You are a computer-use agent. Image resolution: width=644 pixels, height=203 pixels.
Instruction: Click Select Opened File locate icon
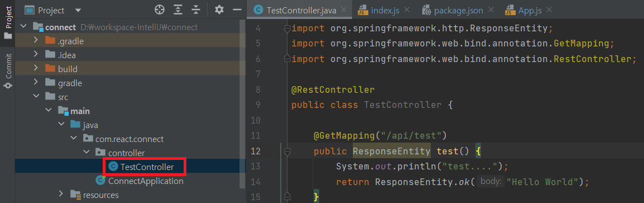coord(160,10)
